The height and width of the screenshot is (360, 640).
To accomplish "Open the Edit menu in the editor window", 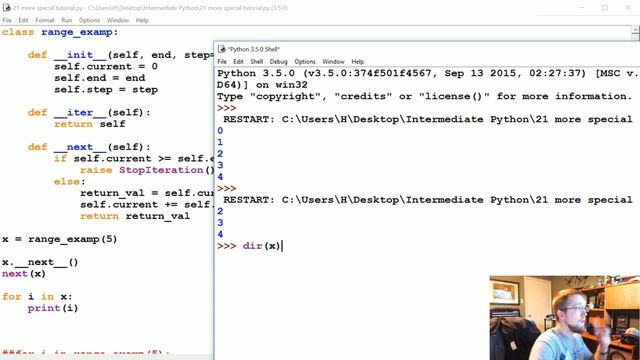I will coord(23,20).
